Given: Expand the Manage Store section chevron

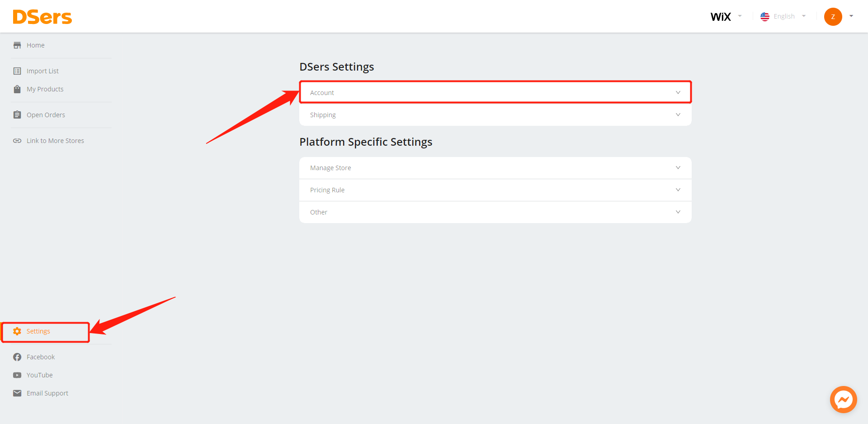Looking at the screenshot, I should [678, 167].
